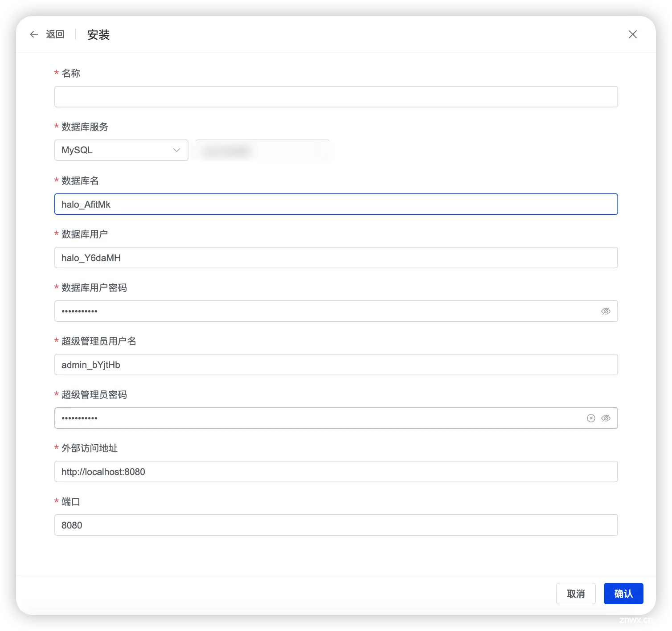The height and width of the screenshot is (631, 672).
Task: Reveal the super admin password via eye icon
Action: [x=606, y=418]
